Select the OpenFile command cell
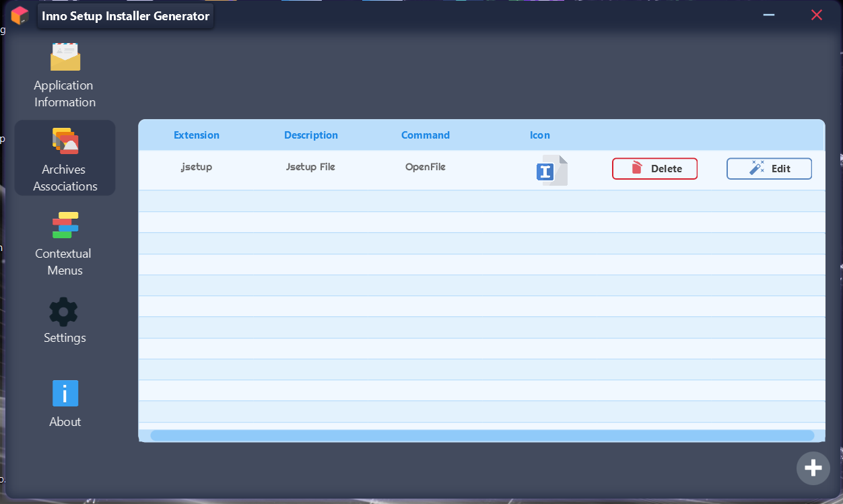The height and width of the screenshot is (504, 843). click(x=426, y=167)
